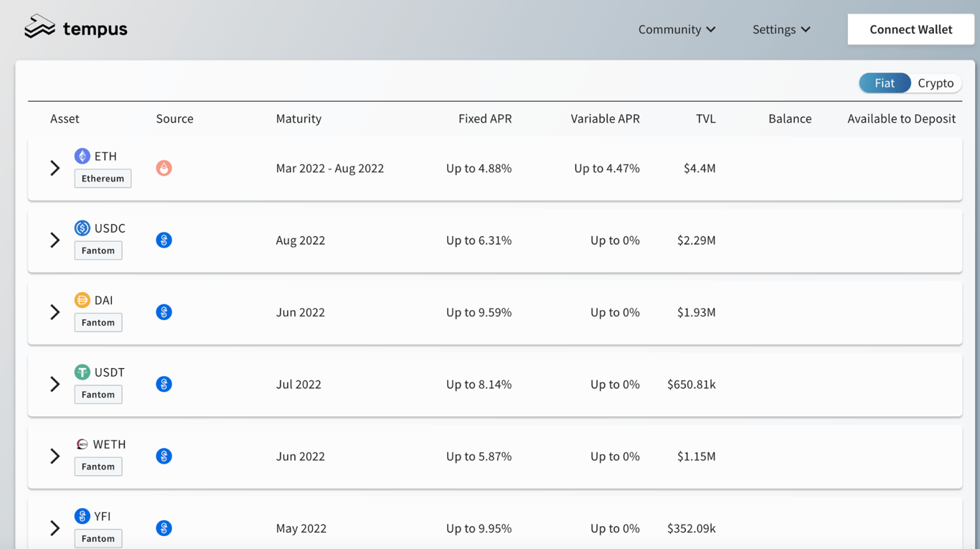The height and width of the screenshot is (549, 980).
Task: Click the Yearn source icon in USDC row
Action: [x=164, y=240]
